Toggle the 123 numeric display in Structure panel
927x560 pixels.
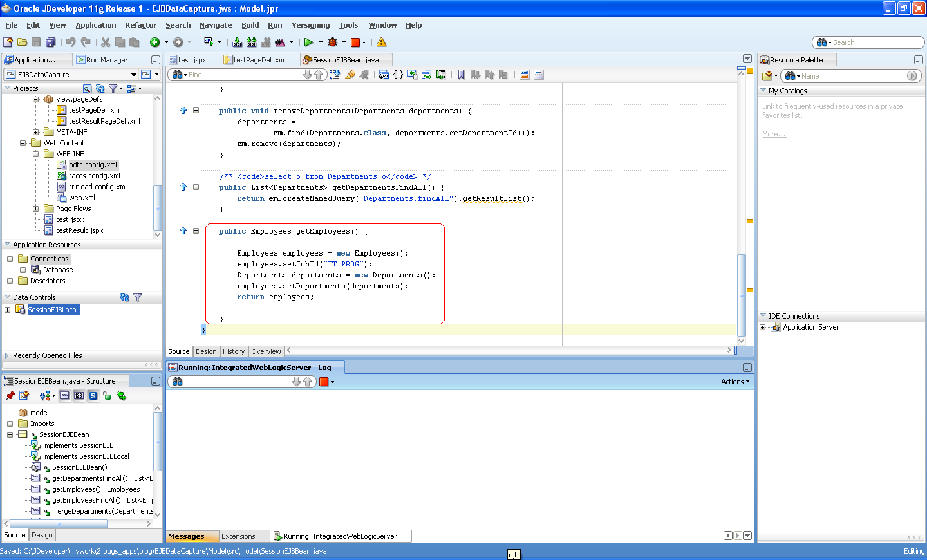tap(79, 396)
